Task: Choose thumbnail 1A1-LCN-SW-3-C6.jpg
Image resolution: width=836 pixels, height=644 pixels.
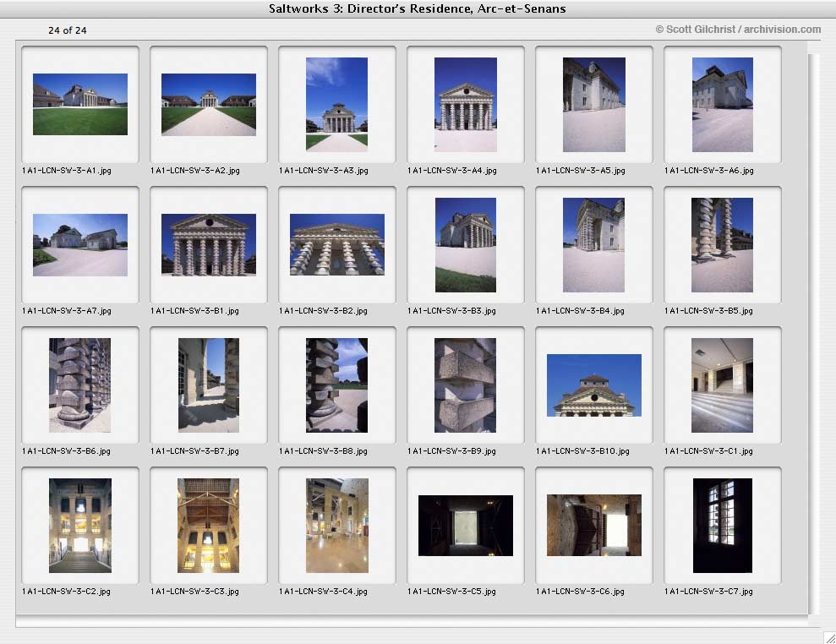Action: [594, 525]
